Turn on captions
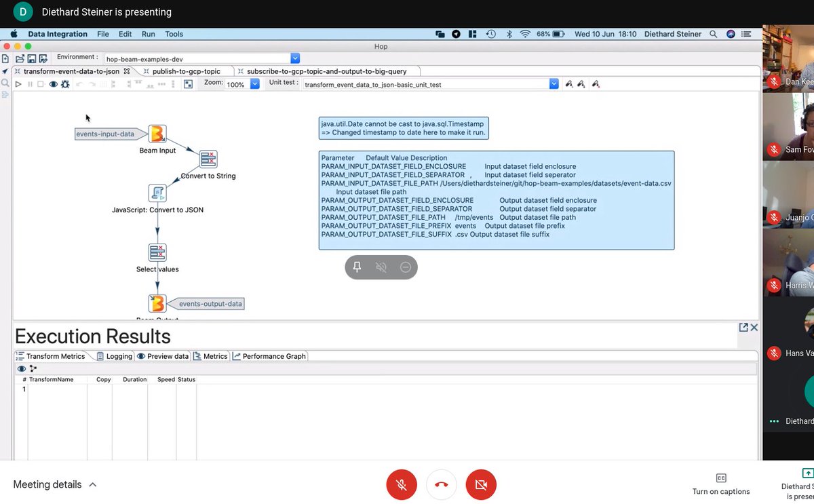The height and width of the screenshot is (504, 814). pos(721,484)
